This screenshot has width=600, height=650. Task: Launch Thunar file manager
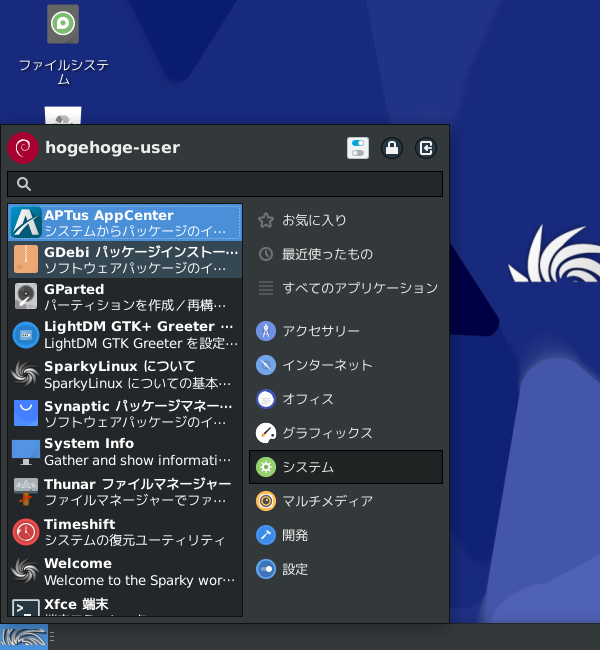[125, 492]
